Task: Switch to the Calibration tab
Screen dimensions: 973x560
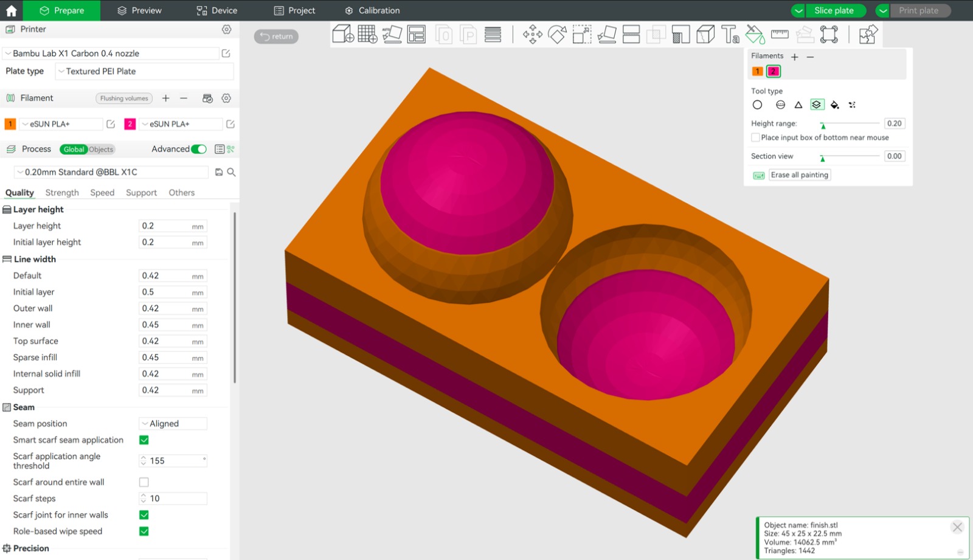Action: point(372,10)
